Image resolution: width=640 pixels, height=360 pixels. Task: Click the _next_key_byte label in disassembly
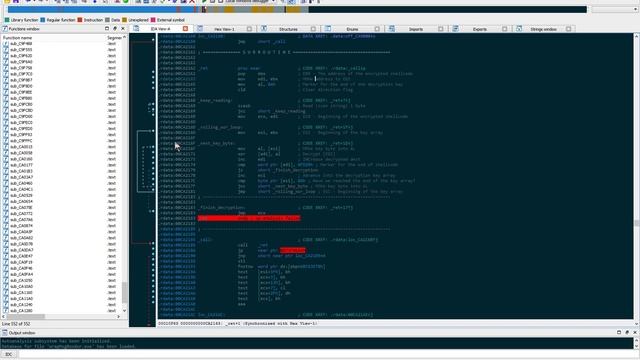(x=217, y=143)
